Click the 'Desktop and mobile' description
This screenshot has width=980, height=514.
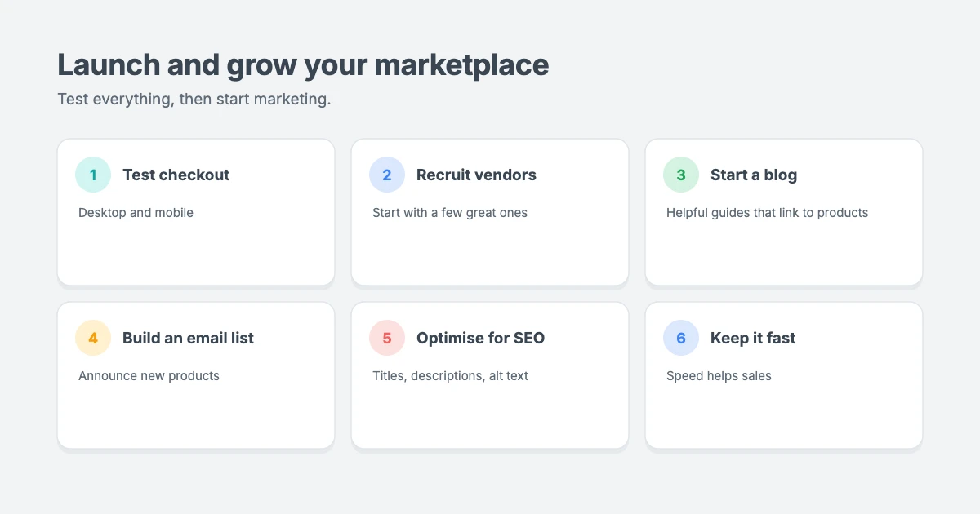136,213
